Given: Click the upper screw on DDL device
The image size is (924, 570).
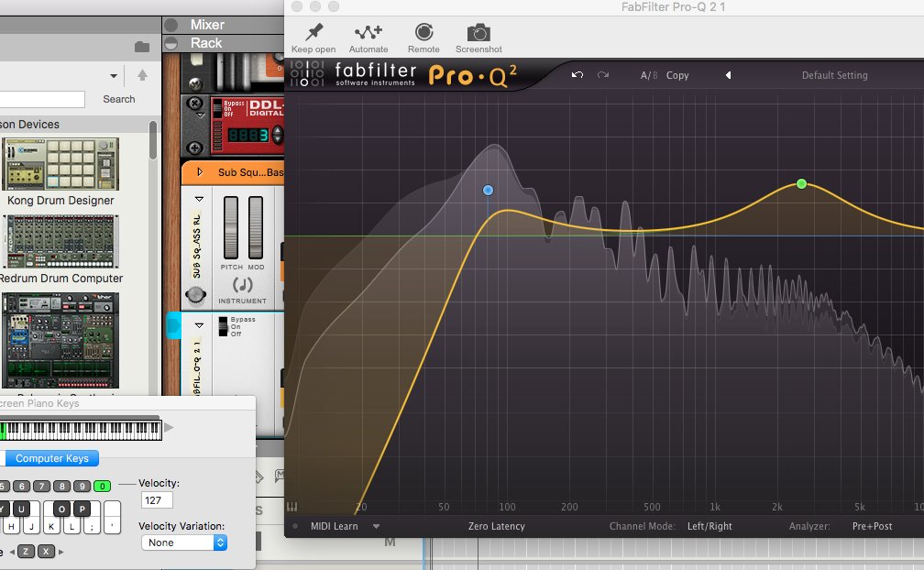Looking at the screenshot, I should 194,103.
